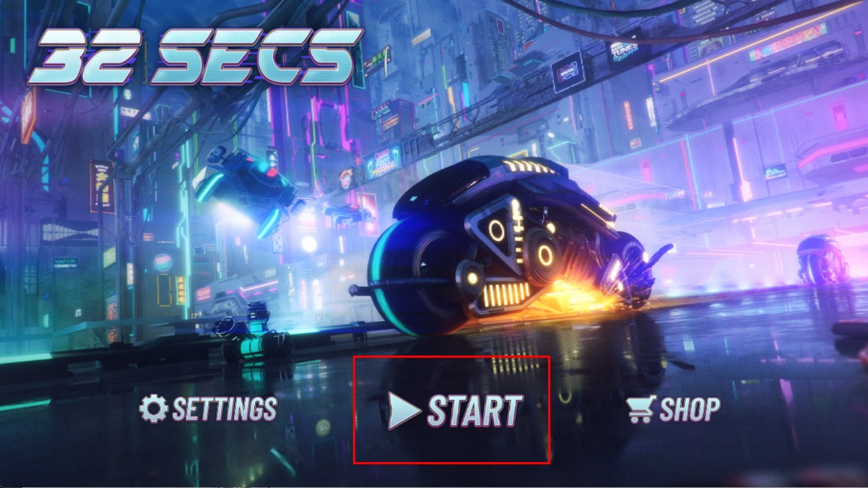Click the gear icon beside Settings

(x=153, y=408)
